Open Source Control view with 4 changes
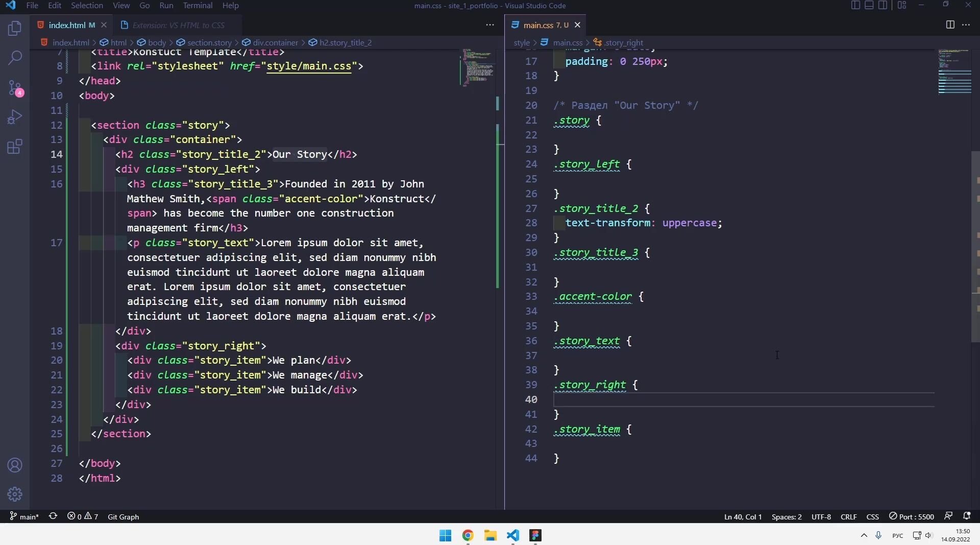 coord(15,88)
